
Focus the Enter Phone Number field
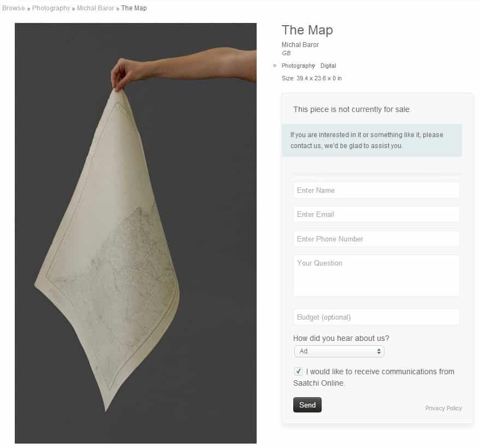click(x=376, y=239)
